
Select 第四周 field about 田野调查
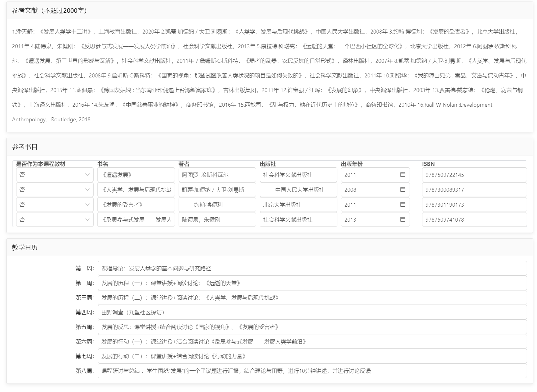click(312, 312)
